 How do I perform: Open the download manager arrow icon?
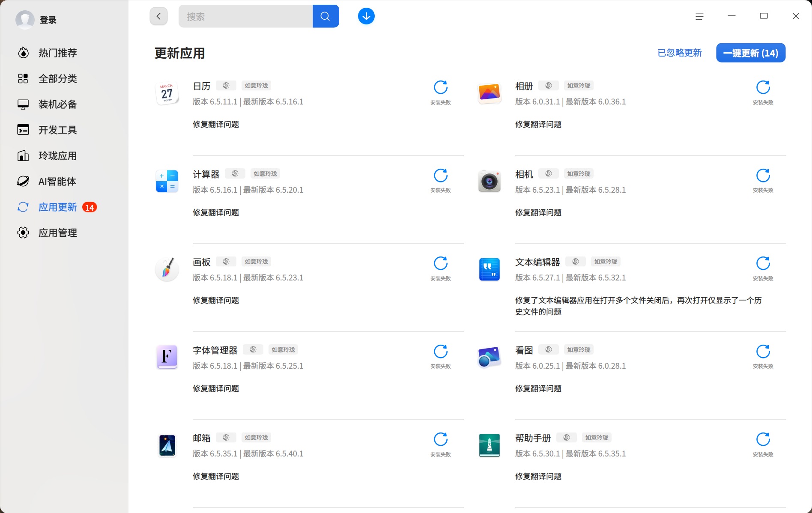(366, 16)
